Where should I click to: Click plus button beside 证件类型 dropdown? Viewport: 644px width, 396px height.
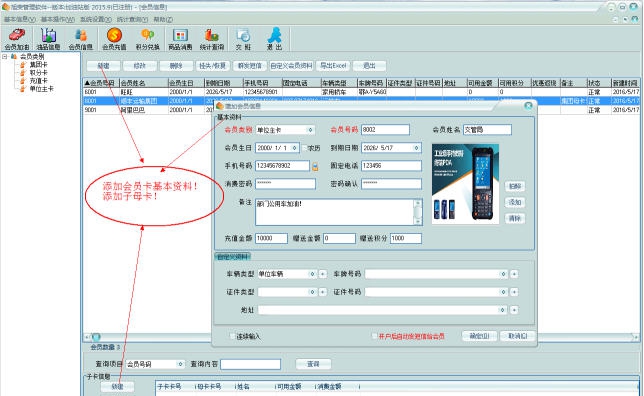click(x=322, y=292)
